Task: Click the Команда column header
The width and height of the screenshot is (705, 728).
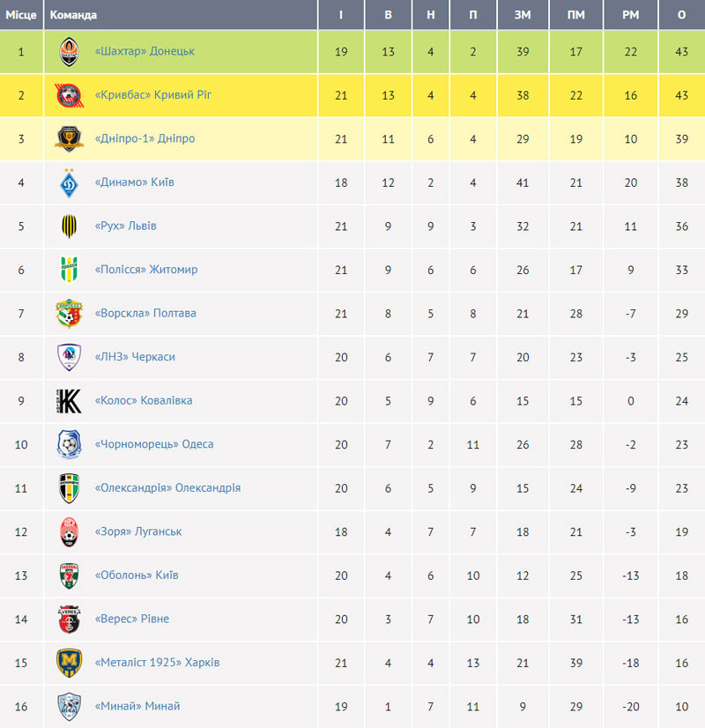Action: (73, 15)
